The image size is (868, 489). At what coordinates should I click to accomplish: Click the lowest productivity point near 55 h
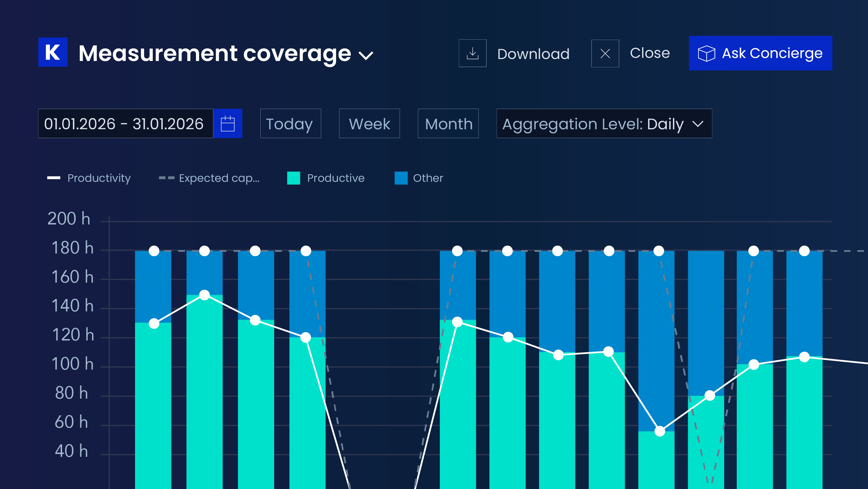tap(660, 431)
